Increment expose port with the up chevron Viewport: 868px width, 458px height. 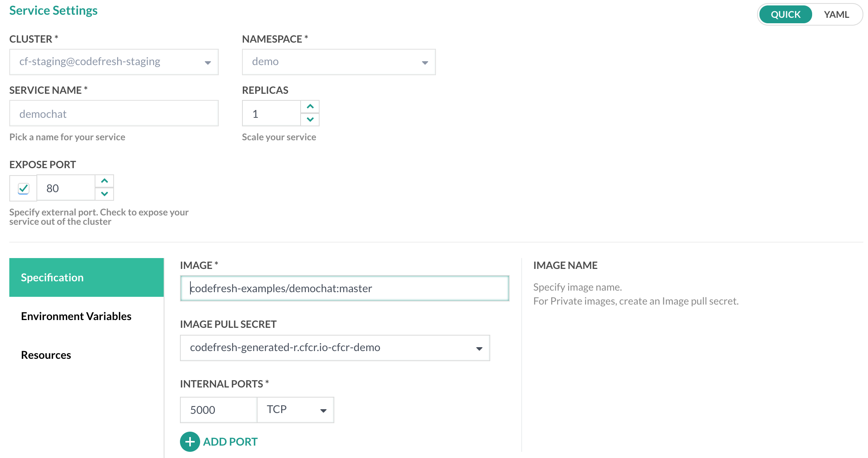(104, 181)
